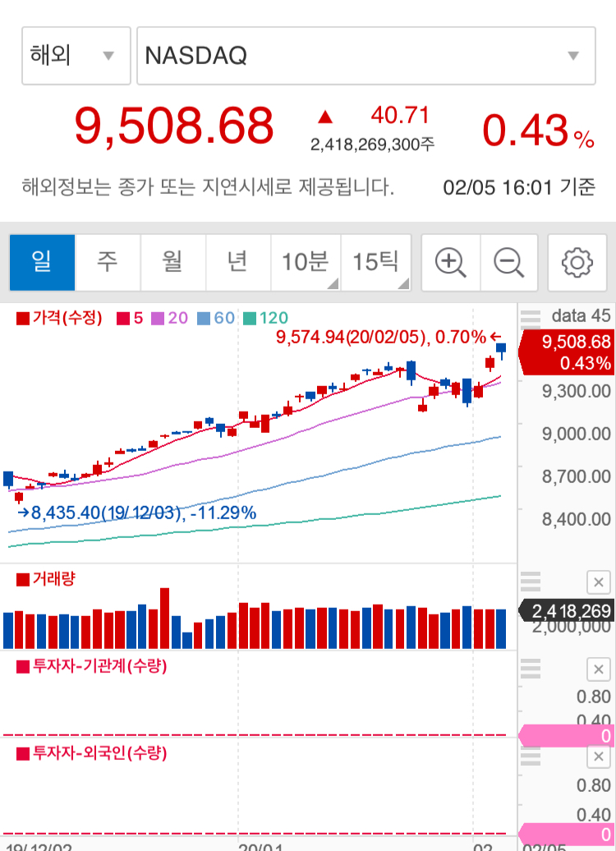Click the delayed quote notice 해외정보는 text
The height and width of the screenshot is (851, 616).
[208, 186]
